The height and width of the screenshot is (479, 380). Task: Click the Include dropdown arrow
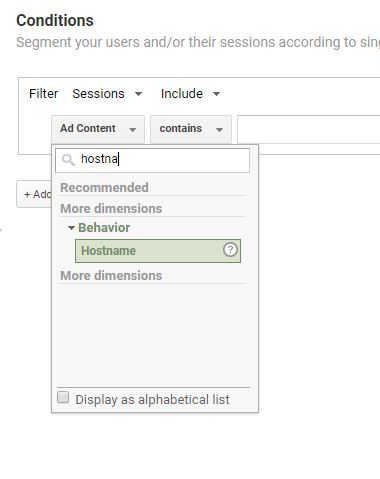coord(216,94)
